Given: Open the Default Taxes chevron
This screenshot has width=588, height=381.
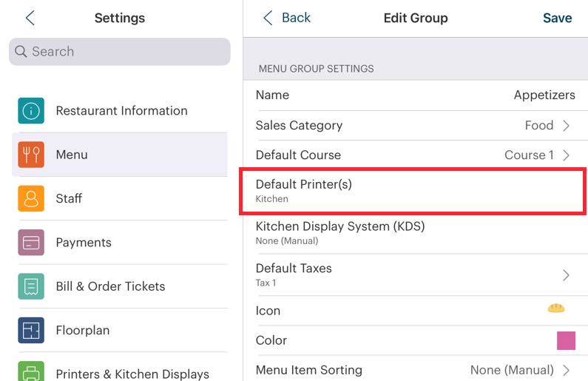Looking at the screenshot, I should pyautogui.click(x=566, y=275).
